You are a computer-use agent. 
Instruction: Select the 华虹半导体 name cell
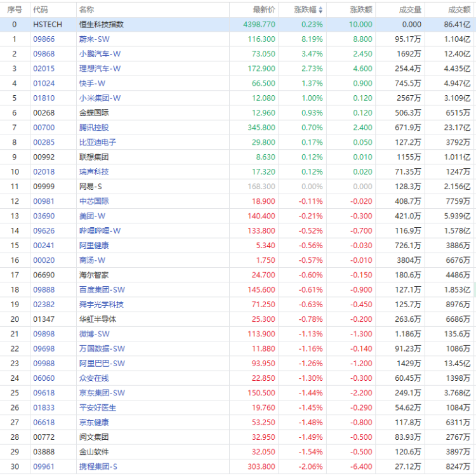pos(98,319)
